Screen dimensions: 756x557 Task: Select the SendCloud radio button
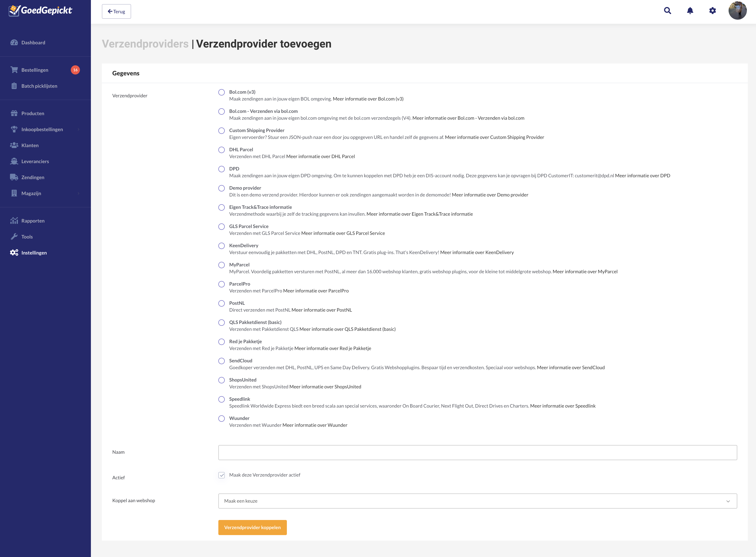pyautogui.click(x=222, y=361)
